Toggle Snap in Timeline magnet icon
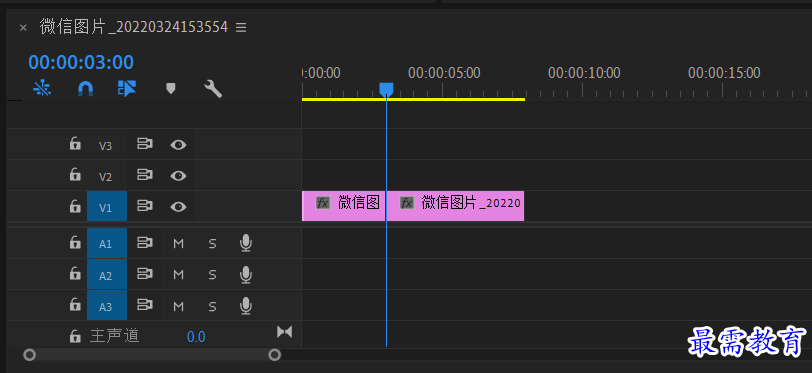This screenshot has height=373, width=812. [x=85, y=89]
